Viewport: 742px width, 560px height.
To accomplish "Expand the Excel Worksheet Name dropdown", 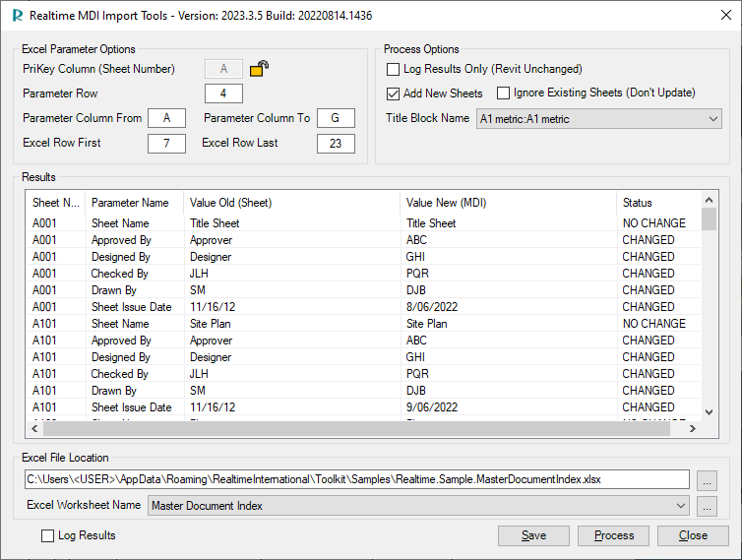I will (418, 506).
